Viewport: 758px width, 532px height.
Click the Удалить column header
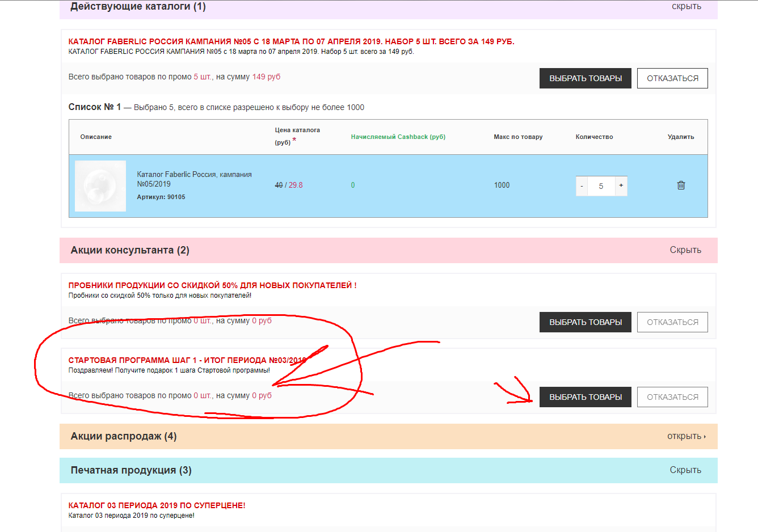coord(681,137)
